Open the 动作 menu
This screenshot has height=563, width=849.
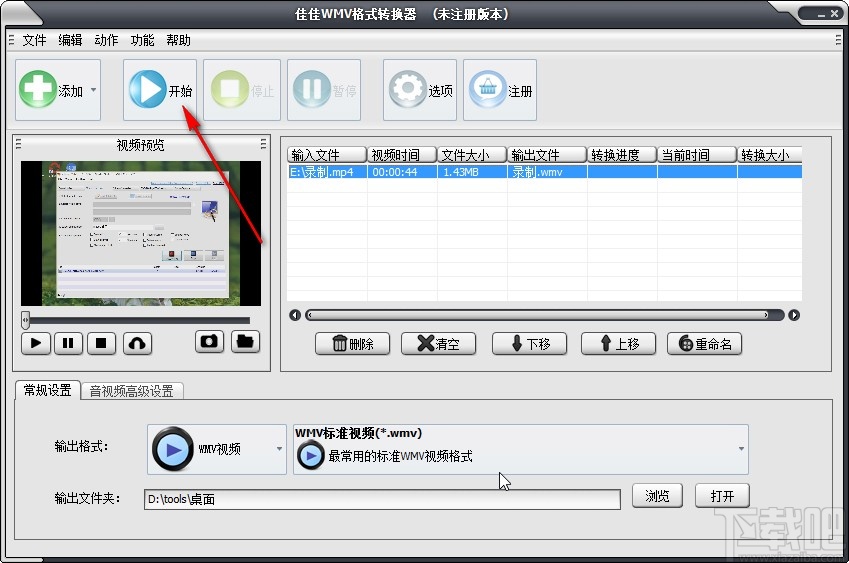tap(106, 40)
